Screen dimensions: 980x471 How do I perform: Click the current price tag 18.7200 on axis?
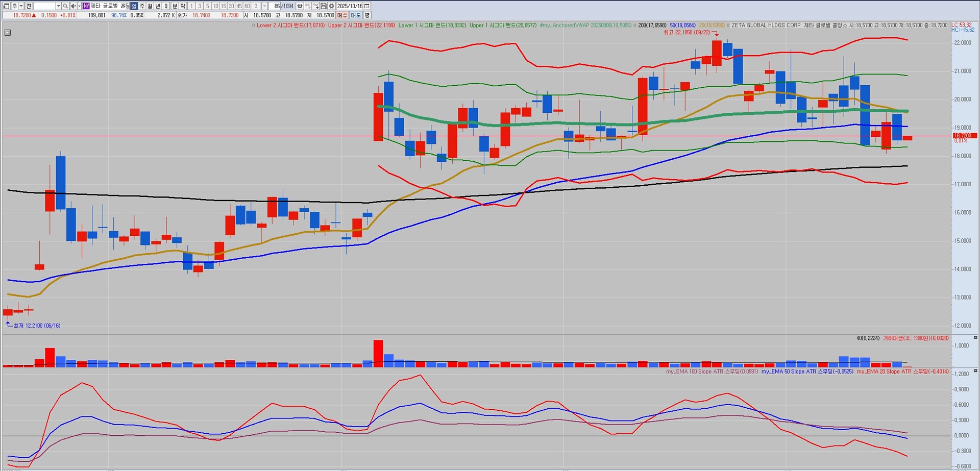[965, 136]
